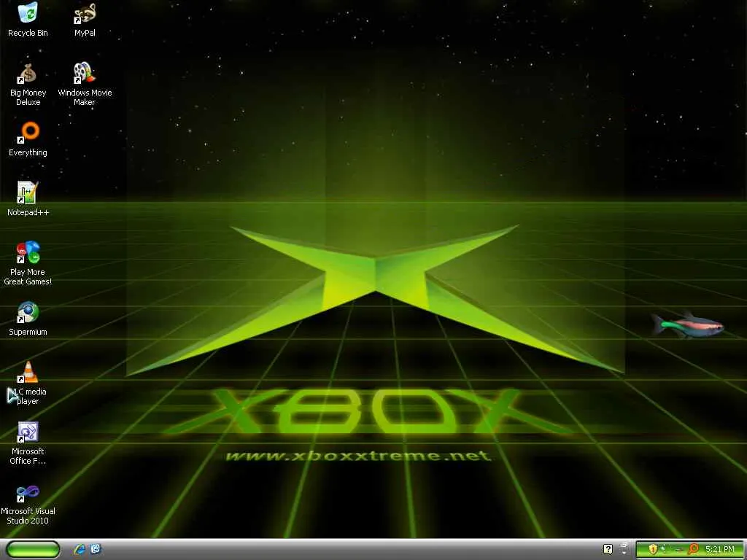The width and height of the screenshot is (747, 560).
Task: Click the 5:21 PM taskbar clock
Action: pyautogui.click(x=720, y=549)
